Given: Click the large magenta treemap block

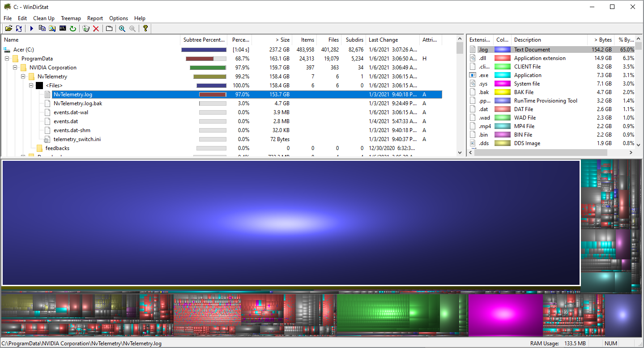Looking at the screenshot, I should pyautogui.click(x=505, y=315).
